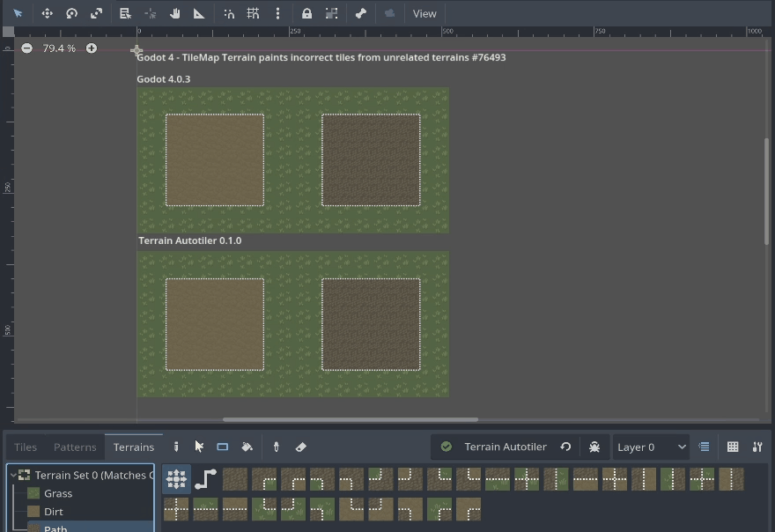Choose the Move Mode tool
Image resolution: width=775 pixels, height=532 pixels.
point(47,13)
